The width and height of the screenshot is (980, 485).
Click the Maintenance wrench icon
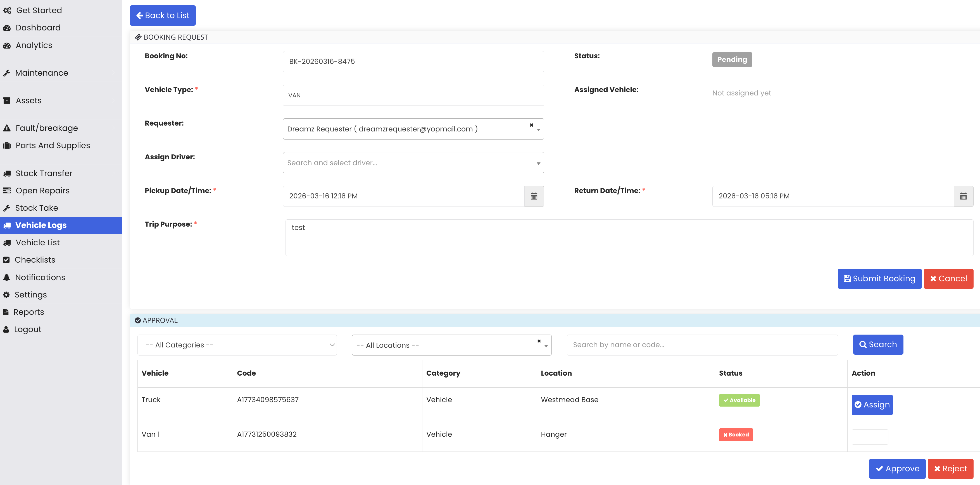(6, 73)
